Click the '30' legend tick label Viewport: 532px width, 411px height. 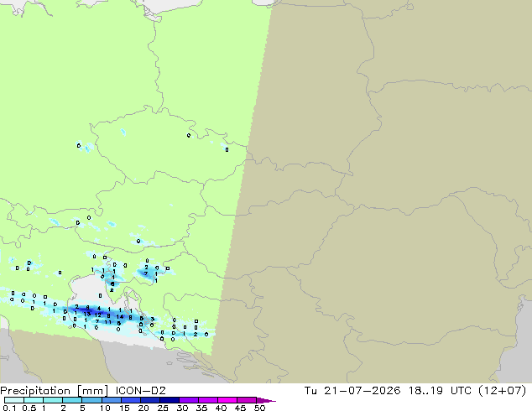tap(182, 408)
